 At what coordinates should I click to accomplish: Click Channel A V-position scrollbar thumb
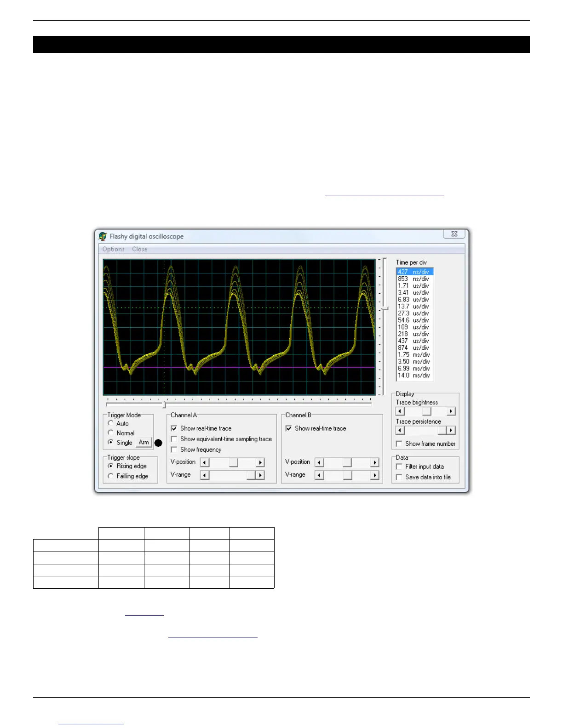point(234,462)
